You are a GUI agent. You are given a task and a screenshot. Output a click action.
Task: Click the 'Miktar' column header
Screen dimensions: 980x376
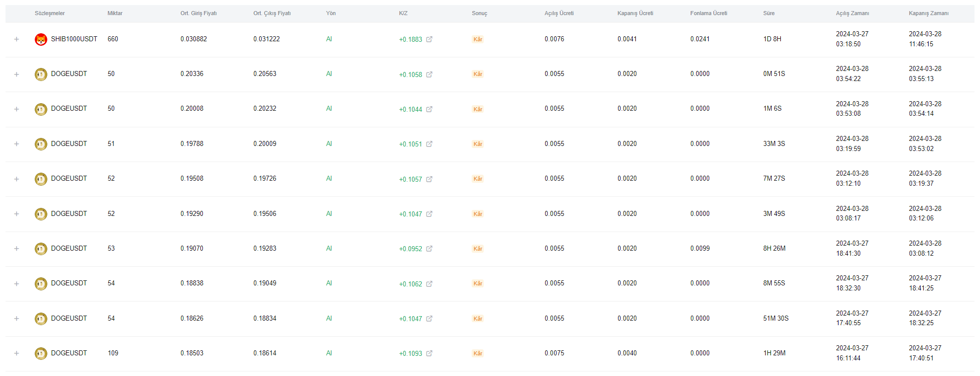[x=115, y=14]
